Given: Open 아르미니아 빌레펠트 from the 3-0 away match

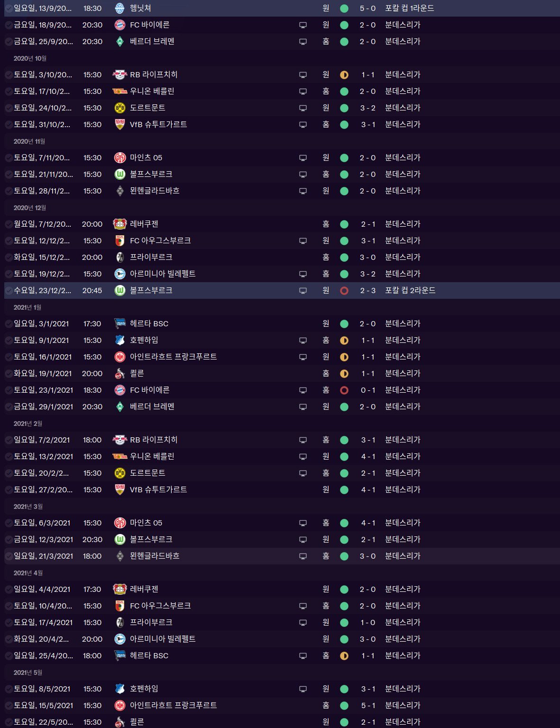Looking at the screenshot, I should click(x=163, y=639).
